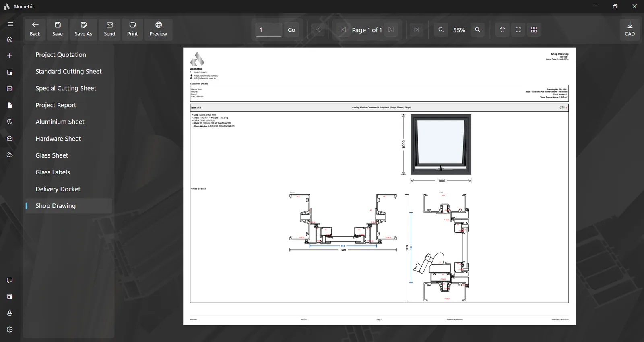
Task: Select Shop Drawing item
Action: [x=69, y=206]
